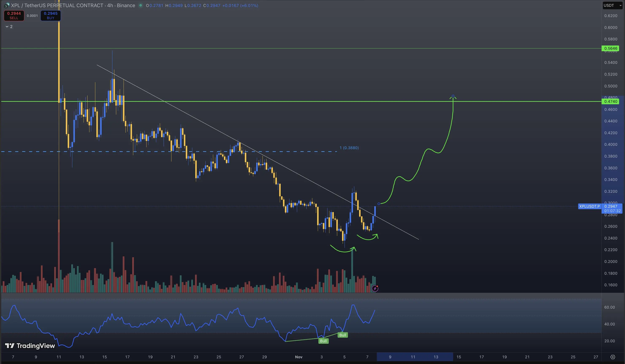Click the lightning flash icon near volume bars

tap(375, 288)
